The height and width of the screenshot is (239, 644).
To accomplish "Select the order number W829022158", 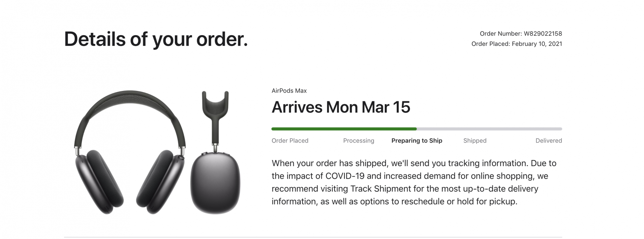I will [543, 34].
